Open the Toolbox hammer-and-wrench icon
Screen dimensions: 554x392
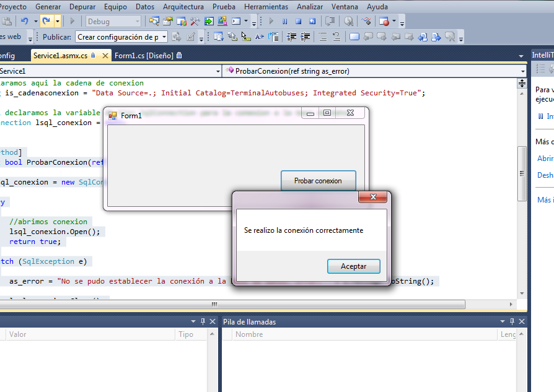pyautogui.click(x=195, y=21)
